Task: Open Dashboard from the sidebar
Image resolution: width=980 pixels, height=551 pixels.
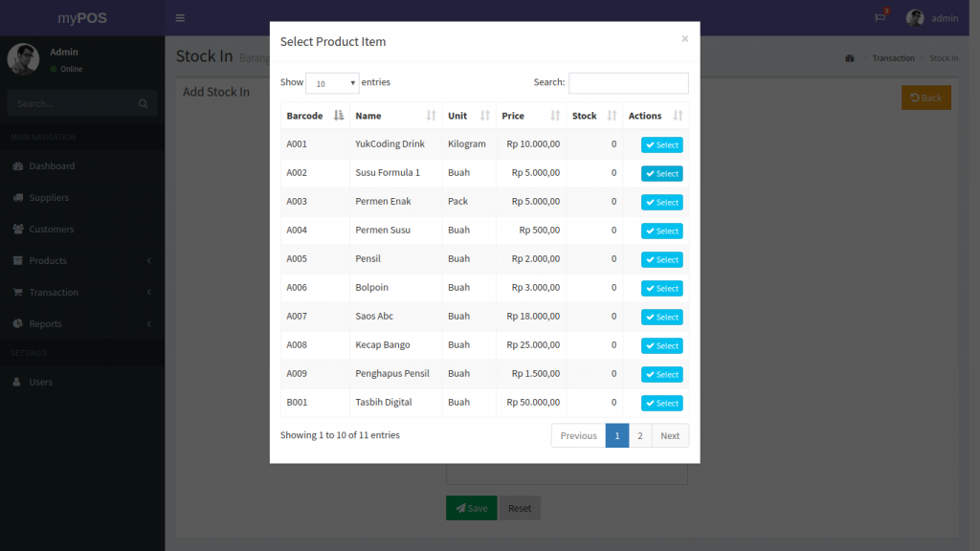Action: [x=52, y=165]
